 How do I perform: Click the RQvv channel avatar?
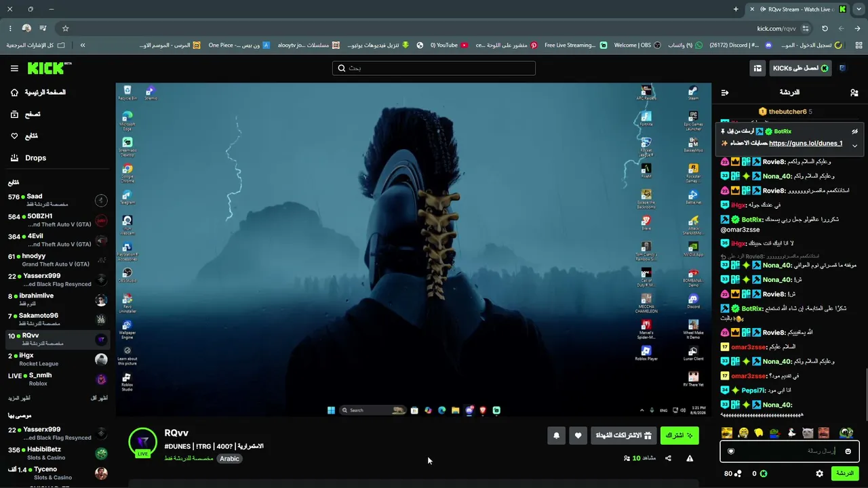tap(142, 441)
